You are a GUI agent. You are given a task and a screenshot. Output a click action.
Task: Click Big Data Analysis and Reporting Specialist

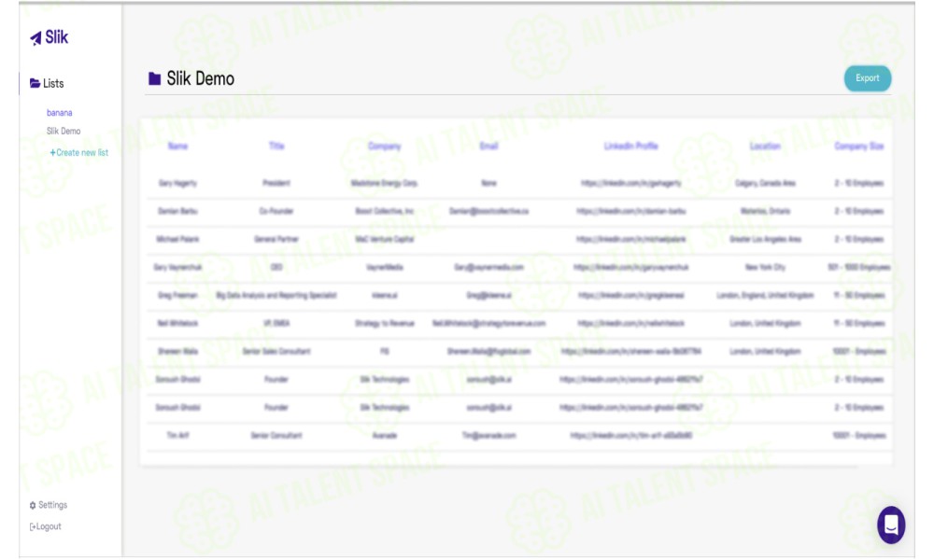[x=276, y=295]
